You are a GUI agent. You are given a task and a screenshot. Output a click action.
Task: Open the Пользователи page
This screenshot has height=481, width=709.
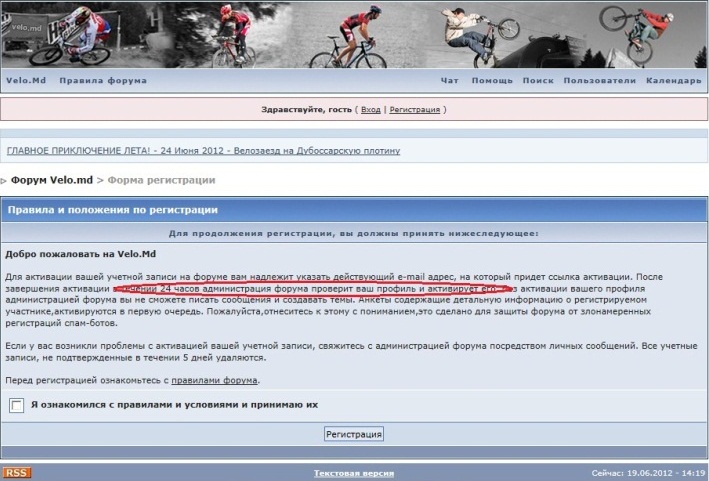tap(599, 80)
